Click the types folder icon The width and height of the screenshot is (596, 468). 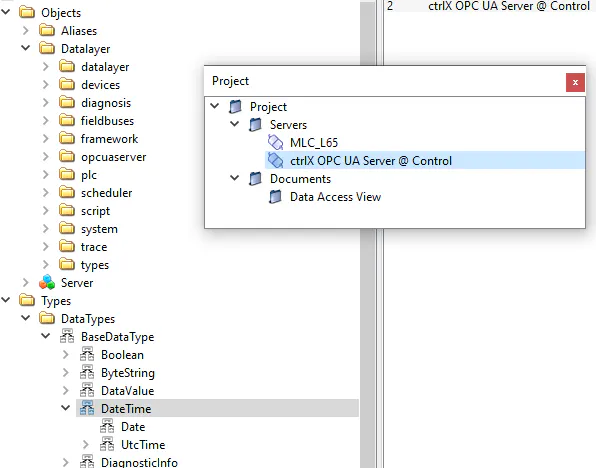pos(67,265)
